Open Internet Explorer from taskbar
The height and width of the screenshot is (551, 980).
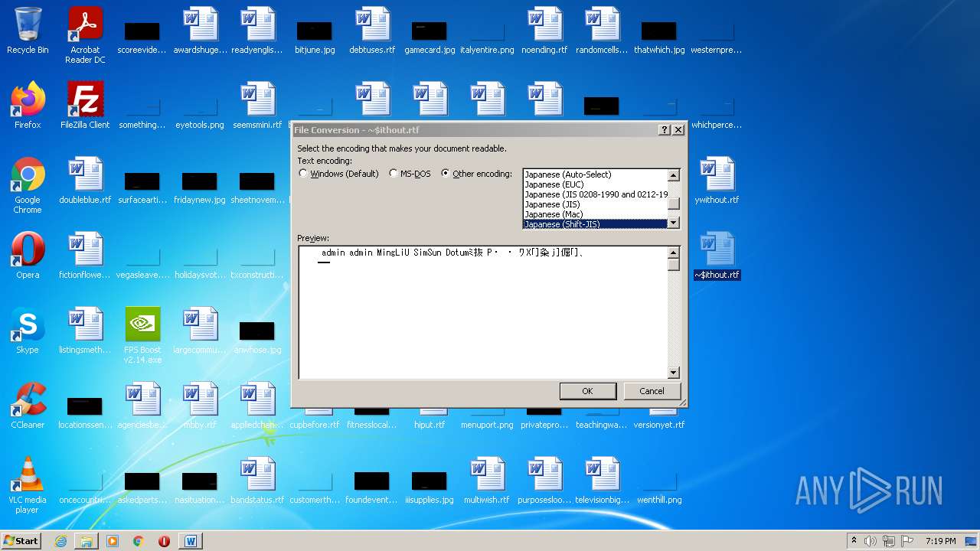60,541
